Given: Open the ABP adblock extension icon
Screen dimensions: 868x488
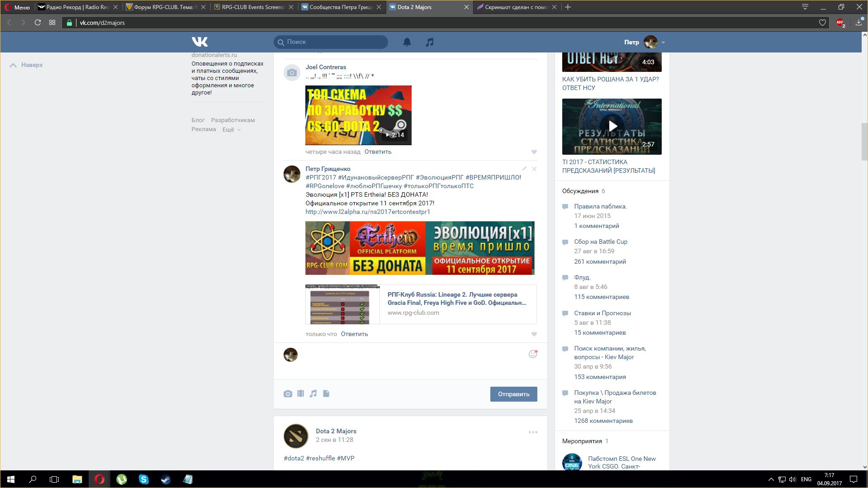Looking at the screenshot, I should point(840,23).
